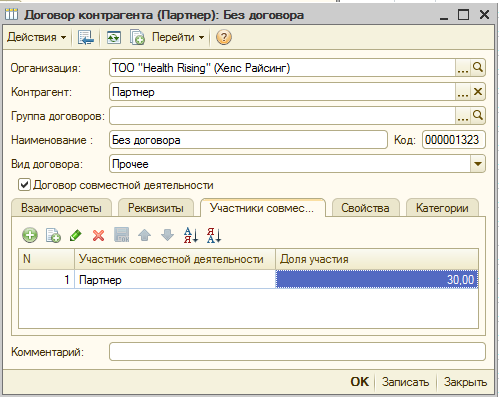Click the Группа договоров field
The height and width of the screenshot is (397, 499).
[282, 116]
